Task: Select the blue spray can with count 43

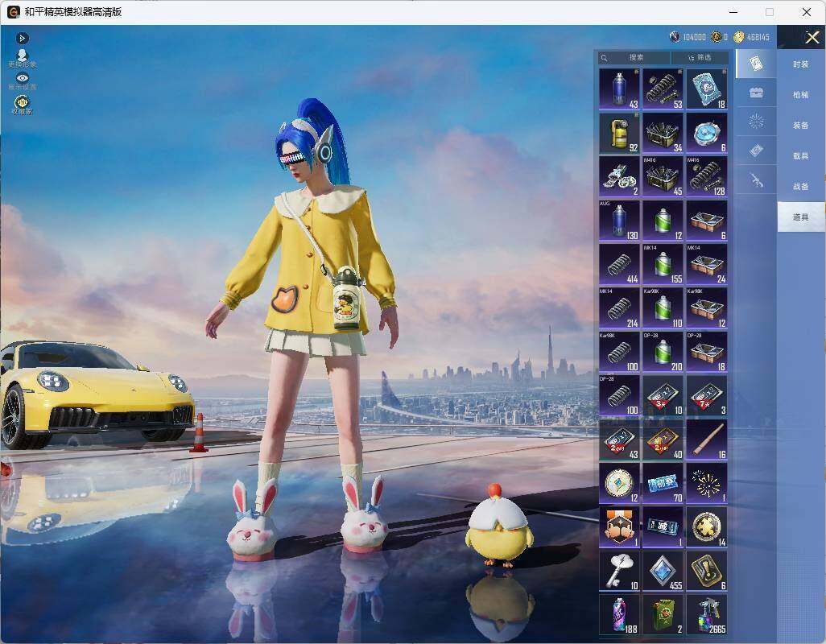Action: (620, 89)
